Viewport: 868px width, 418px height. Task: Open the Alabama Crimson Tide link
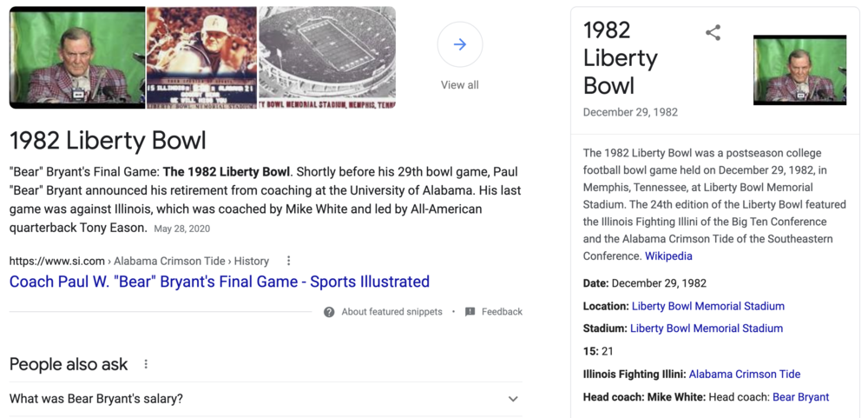744,375
